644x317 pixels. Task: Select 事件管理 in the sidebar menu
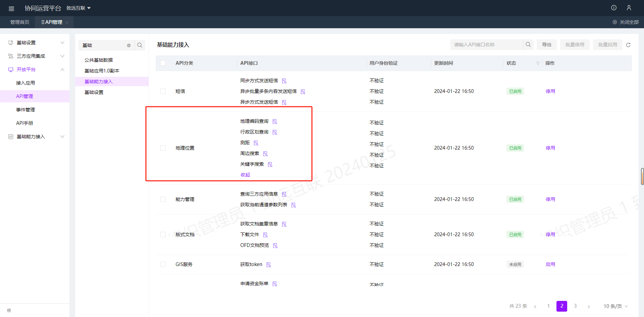click(25, 110)
